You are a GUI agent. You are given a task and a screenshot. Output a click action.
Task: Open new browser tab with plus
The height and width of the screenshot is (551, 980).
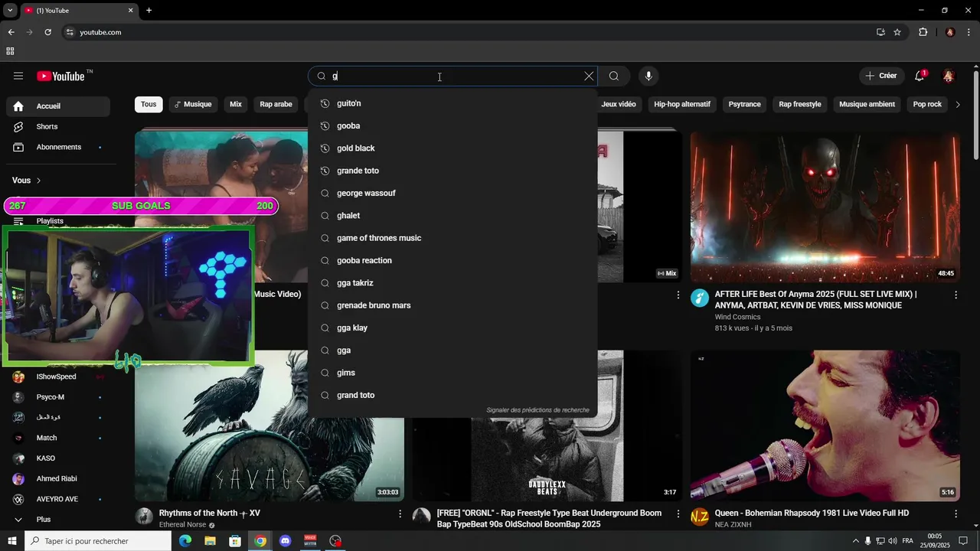pos(149,10)
